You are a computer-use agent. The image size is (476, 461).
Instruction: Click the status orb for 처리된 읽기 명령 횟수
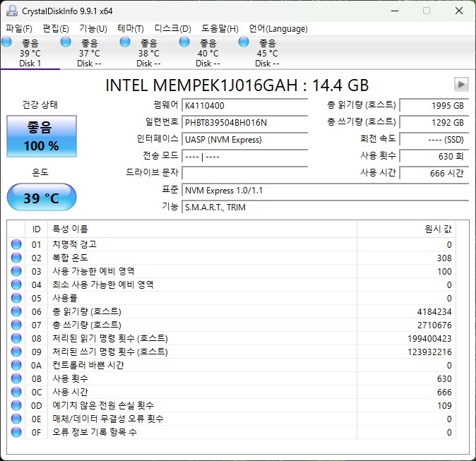tap(16, 338)
